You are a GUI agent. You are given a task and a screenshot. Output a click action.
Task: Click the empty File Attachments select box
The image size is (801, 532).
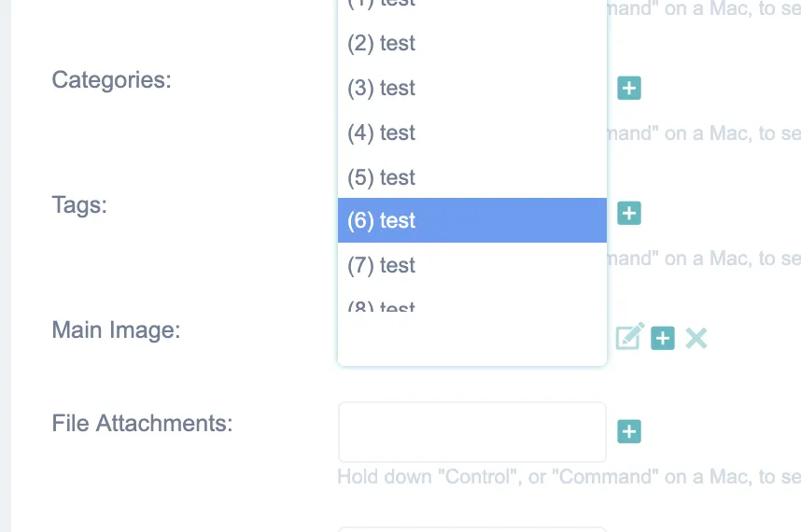(471, 431)
